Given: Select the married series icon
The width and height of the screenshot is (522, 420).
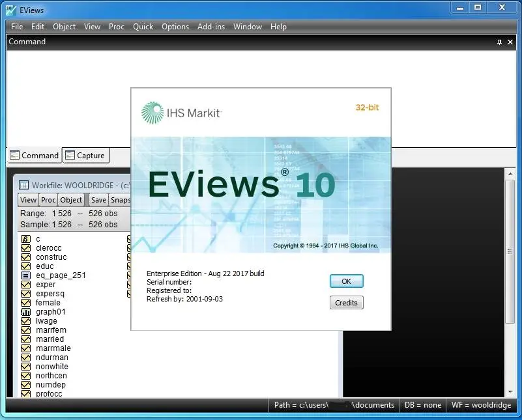Looking at the screenshot, I should tap(25, 339).
